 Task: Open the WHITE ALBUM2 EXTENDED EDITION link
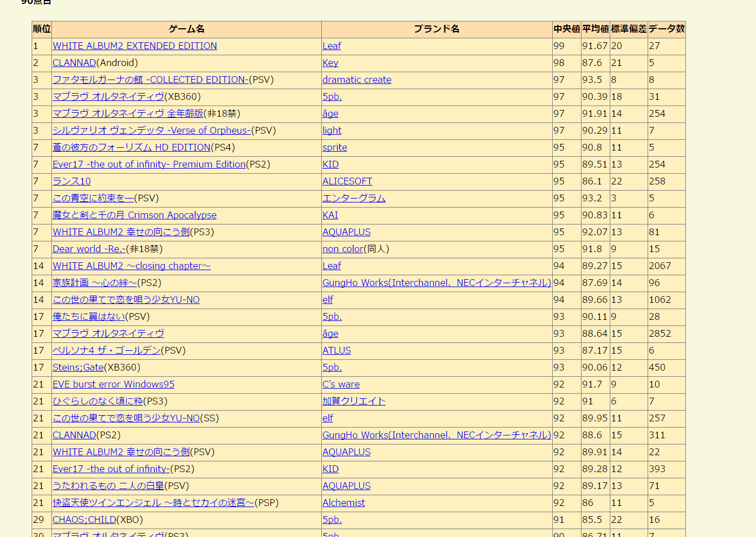[134, 46]
